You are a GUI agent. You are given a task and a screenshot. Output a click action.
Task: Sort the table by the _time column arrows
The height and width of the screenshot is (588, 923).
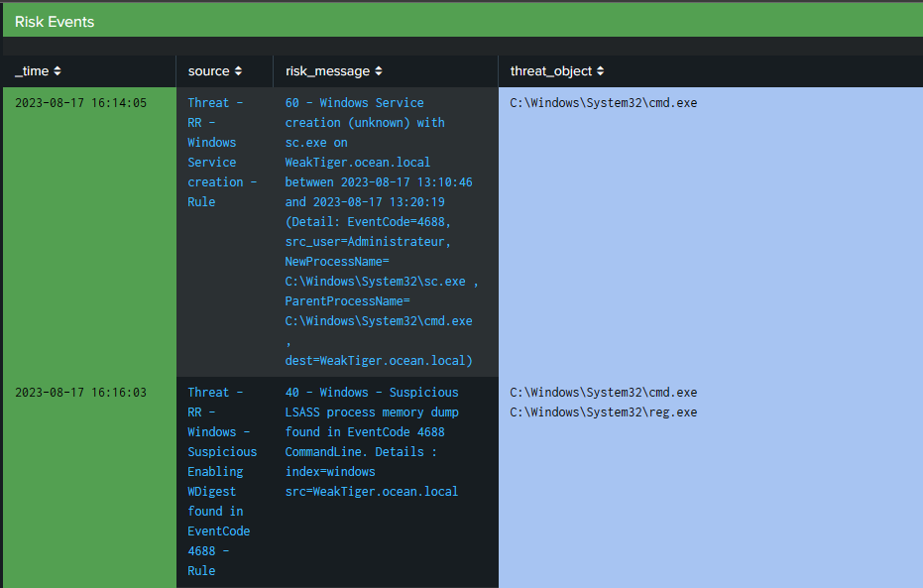[59, 70]
